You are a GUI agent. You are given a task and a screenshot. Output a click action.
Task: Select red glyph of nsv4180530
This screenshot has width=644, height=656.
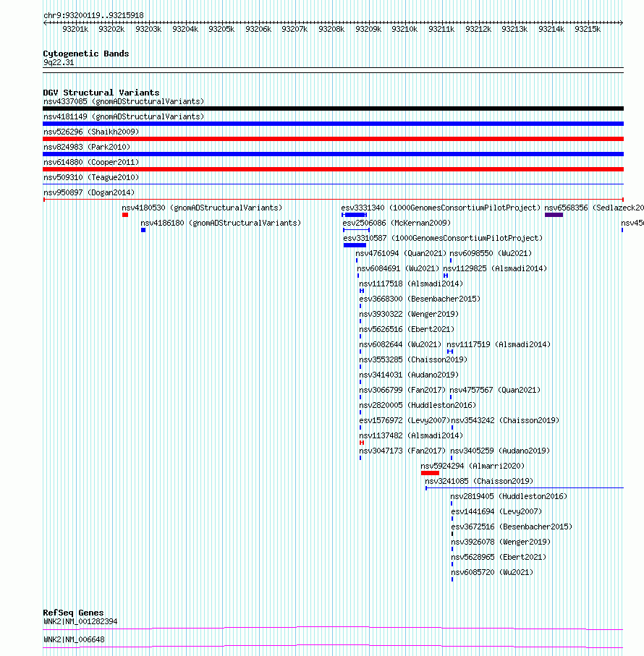[125, 215]
